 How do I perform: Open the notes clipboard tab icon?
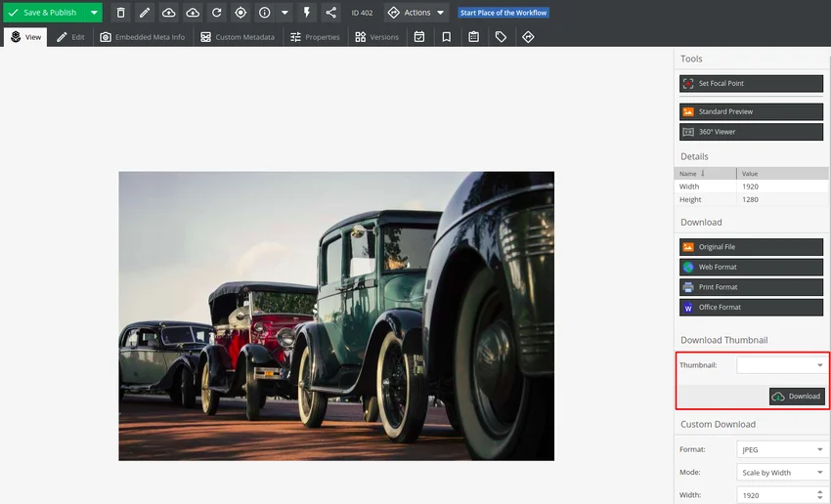pos(474,37)
